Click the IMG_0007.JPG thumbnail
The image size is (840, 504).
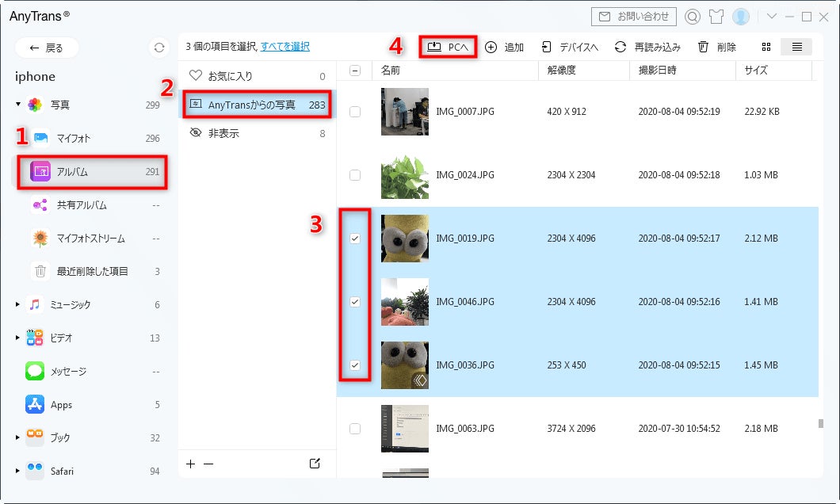tap(404, 112)
